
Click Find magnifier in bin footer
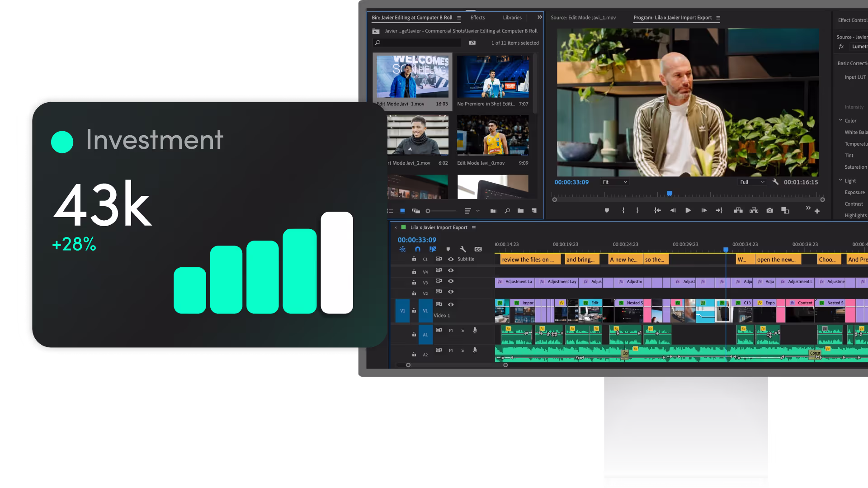point(507,211)
